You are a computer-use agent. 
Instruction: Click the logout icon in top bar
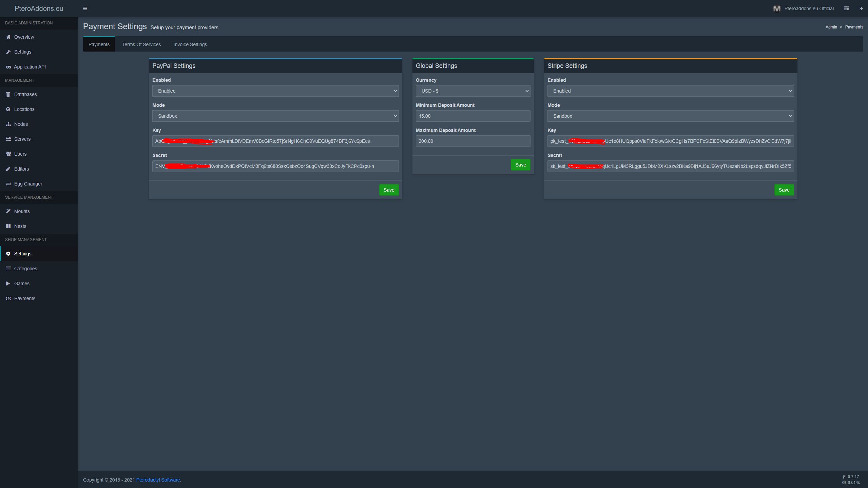(861, 8)
